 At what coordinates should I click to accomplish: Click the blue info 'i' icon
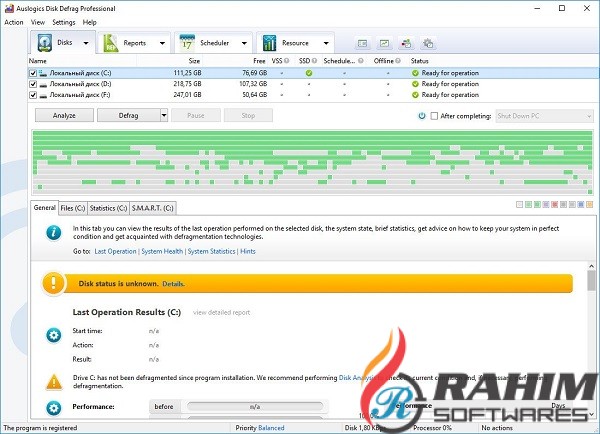[54, 233]
